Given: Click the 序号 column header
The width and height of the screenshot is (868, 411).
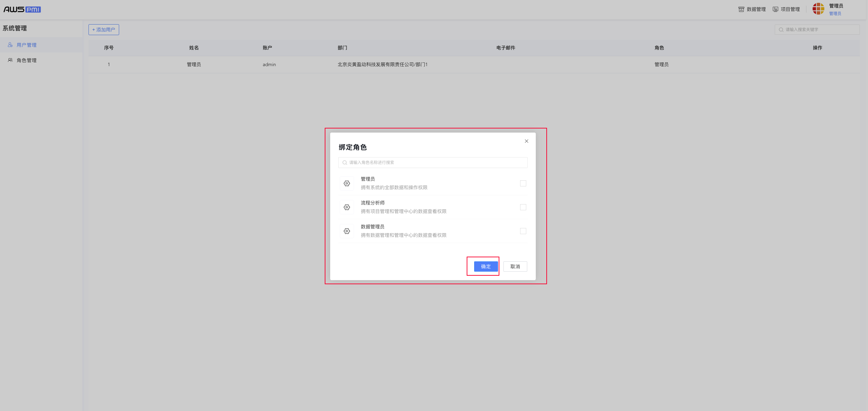Looking at the screenshot, I should click(x=109, y=48).
